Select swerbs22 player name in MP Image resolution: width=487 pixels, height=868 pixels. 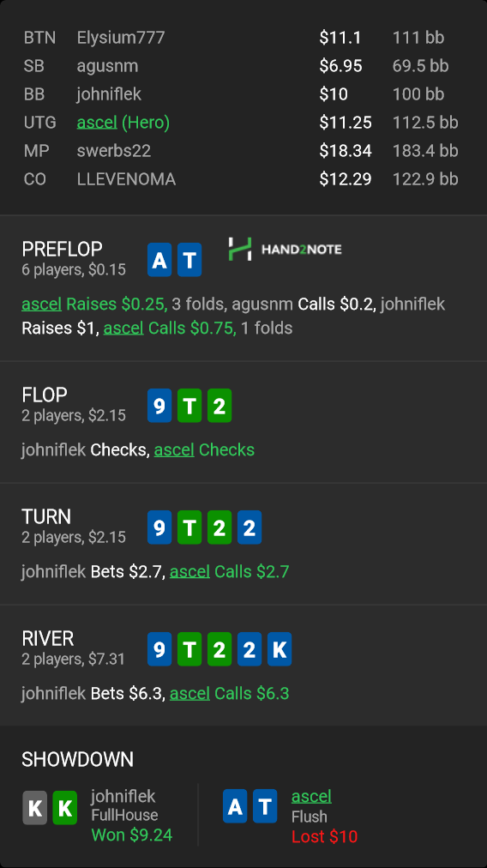pyautogui.click(x=113, y=151)
